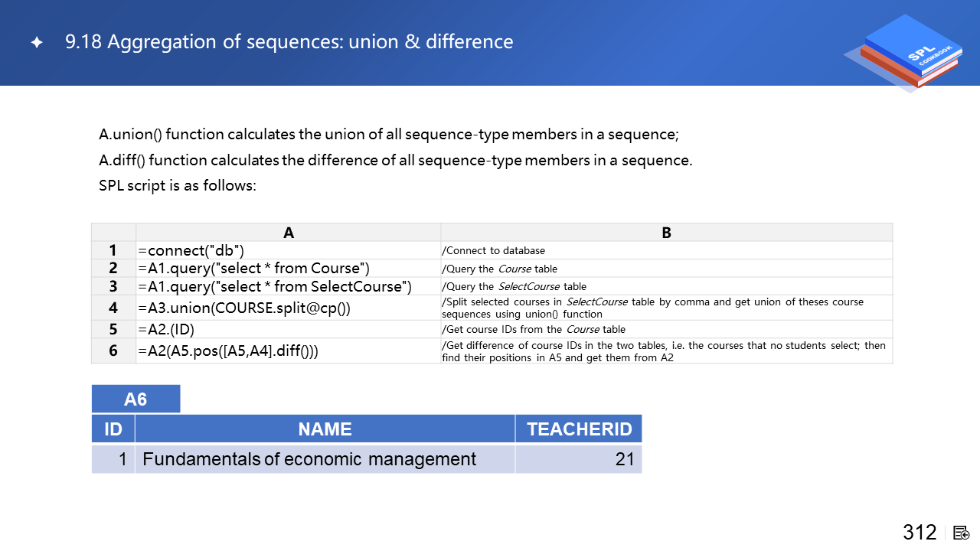Viewport: 980px width, 551px height.
Task: Click the slide number 312
Action: tap(920, 533)
